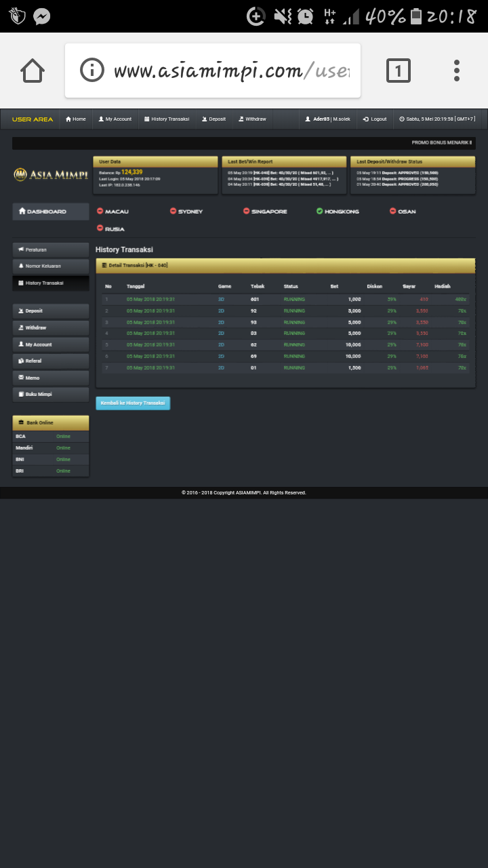Click Logout in the top bar
The height and width of the screenshot is (868, 488).
[375, 119]
